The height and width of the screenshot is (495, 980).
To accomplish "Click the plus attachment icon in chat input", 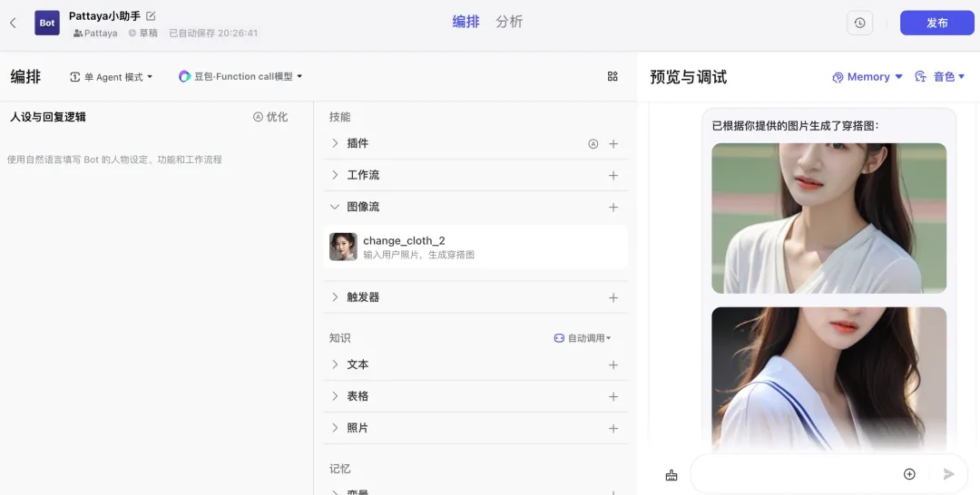I will (909, 474).
